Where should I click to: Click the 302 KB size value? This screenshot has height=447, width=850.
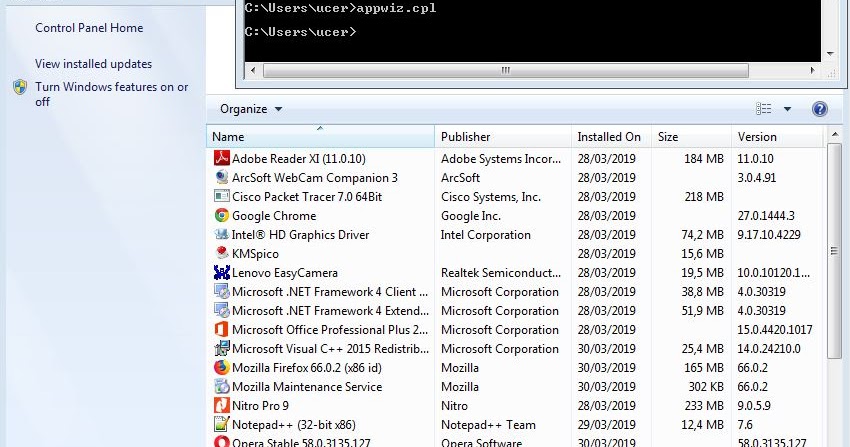[x=706, y=386]
